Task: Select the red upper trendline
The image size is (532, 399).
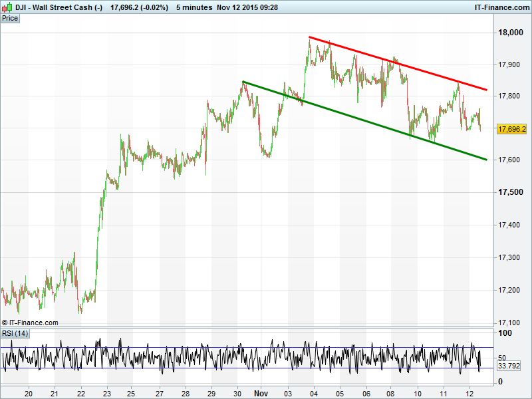Action: click(399, 63)
